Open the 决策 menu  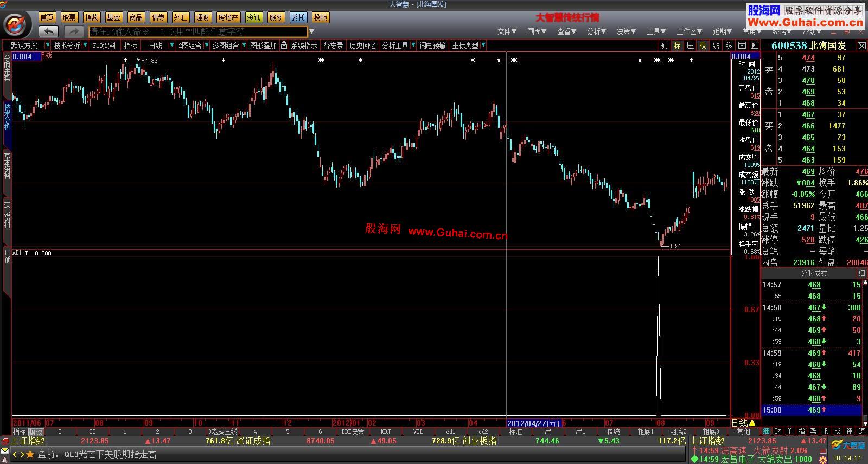[627, 31]
